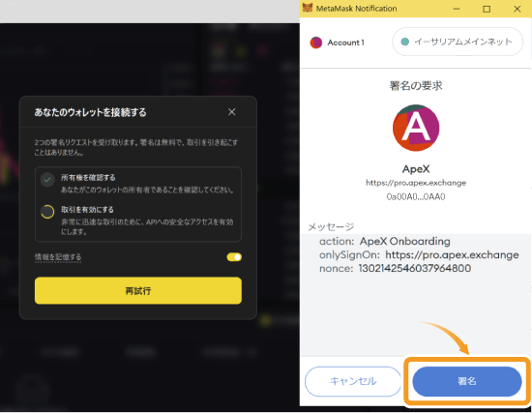Minimize the MetaMask Notification window

pos(457,9)
